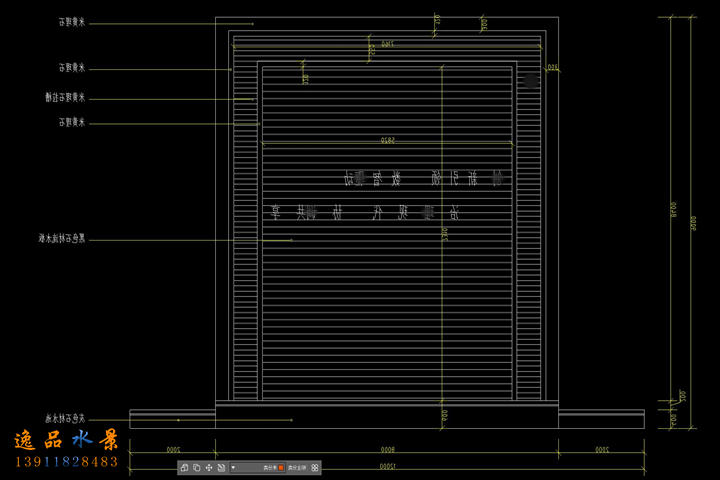Select the 12000 overall width dimension
Viewport: 720px width, 480px height.
[388, 466]
